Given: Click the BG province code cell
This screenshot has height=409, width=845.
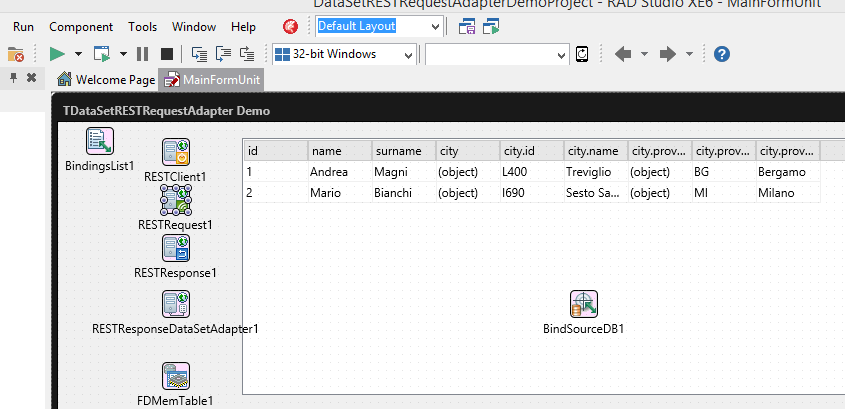Looking at the screenshot, I should (724, 172).
